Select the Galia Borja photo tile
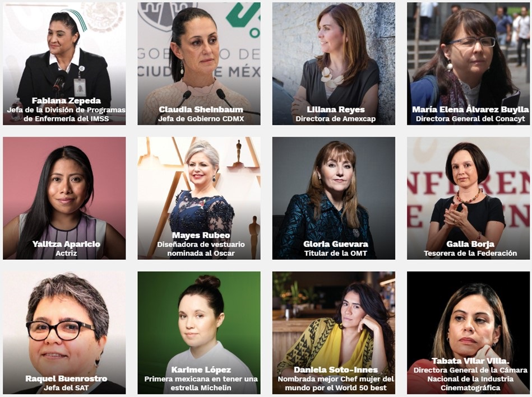Image resolution: width=532 pixels, height=397 pixels. pos(468,198)
